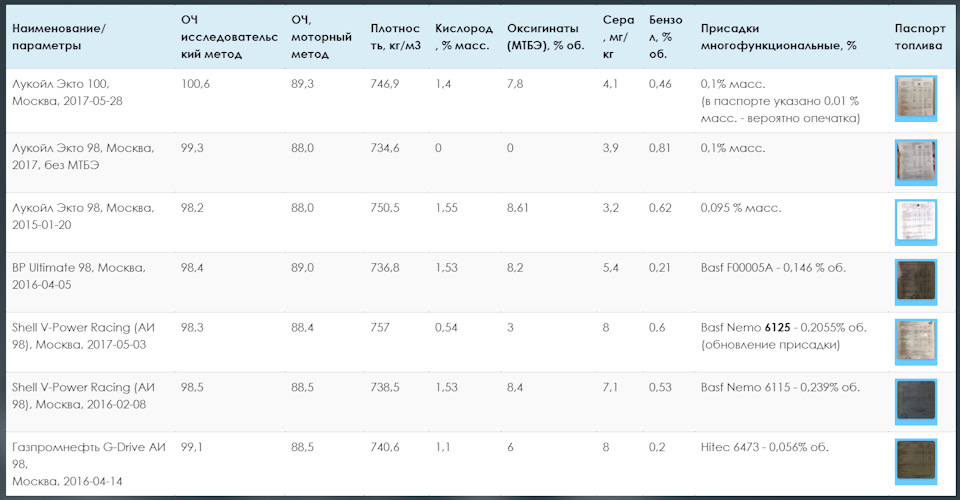The height and width of the screenshot is (500, 960).
Task: Open the Shell V-Power Racing 2016-02-08 passport thumbnail
Action: (x=916, y=402)
